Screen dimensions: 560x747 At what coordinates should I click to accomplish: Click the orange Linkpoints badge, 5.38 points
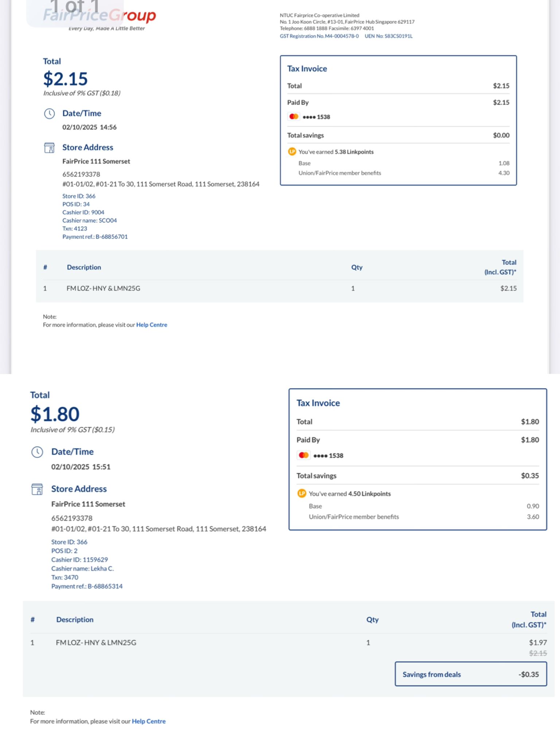pyautogui.click(x=292, y=152)
